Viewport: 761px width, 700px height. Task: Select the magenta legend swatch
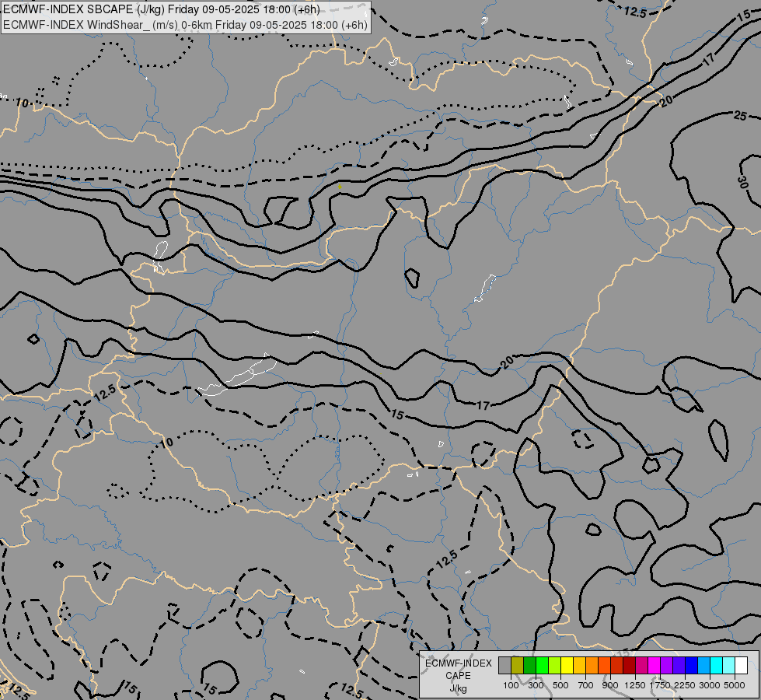coord(654,666)
